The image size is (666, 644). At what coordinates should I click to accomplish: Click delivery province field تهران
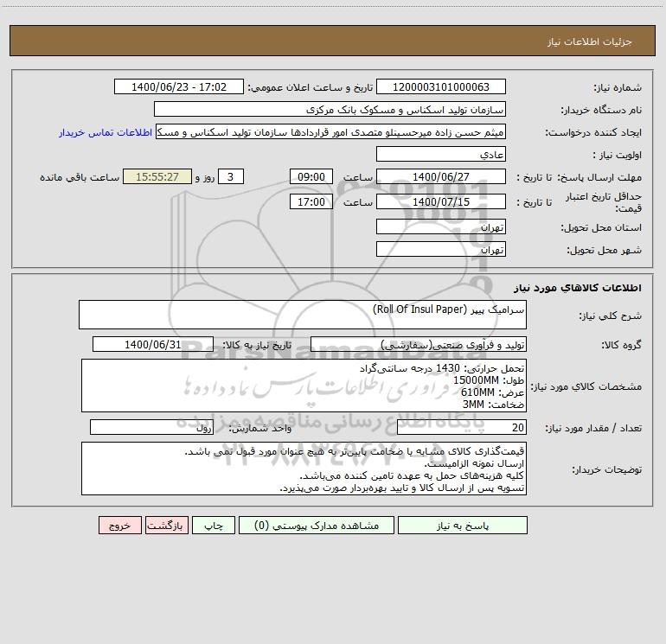coord(441,226)
